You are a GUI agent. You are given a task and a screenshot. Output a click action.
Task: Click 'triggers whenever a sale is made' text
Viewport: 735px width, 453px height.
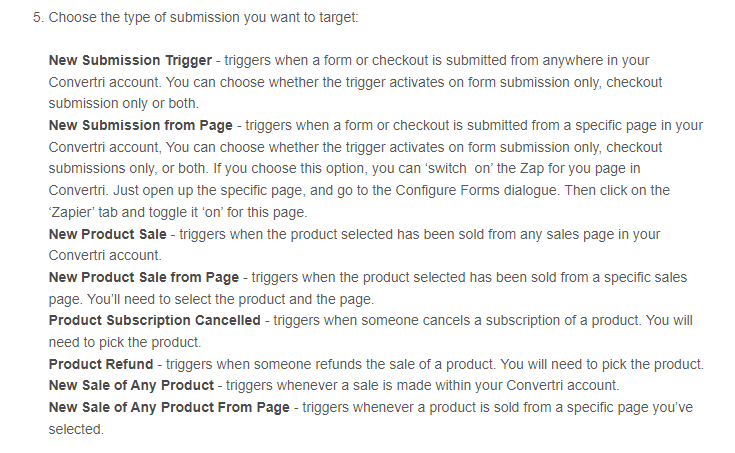point(329,385)
